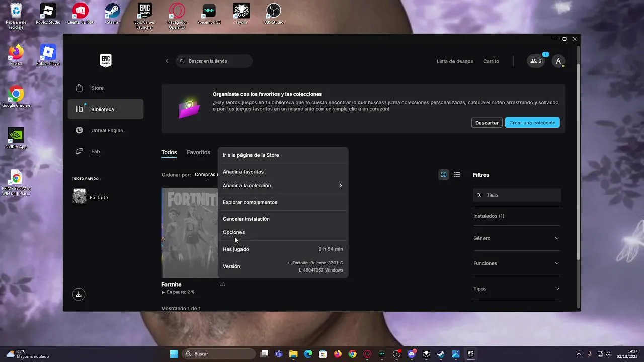Open Lista de deseos

pyautogui.click(x=455, y=61)
